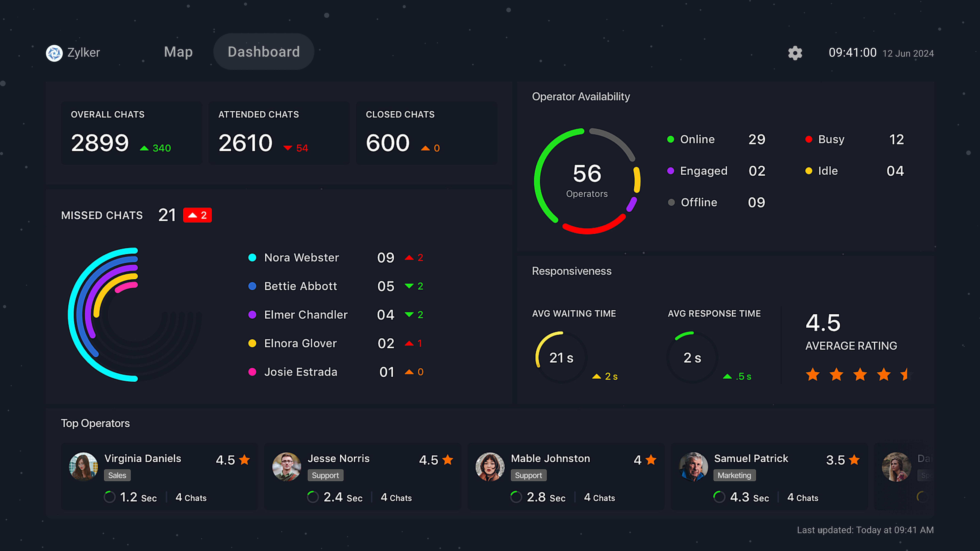Viewport: 980px width, 551px height.
Task: Click the Sales department tag
Action: point(117,475)
